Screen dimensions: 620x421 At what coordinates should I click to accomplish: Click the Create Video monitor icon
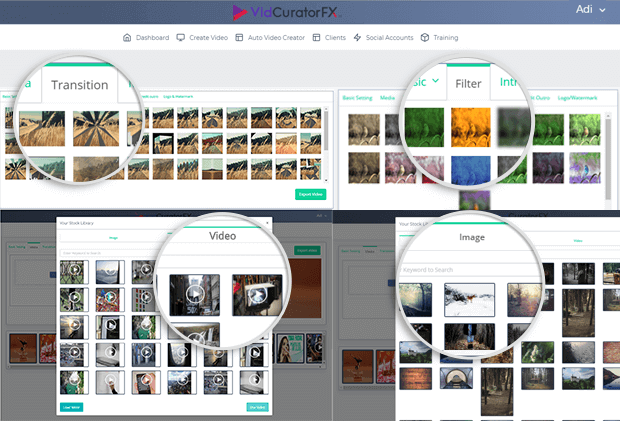(x=180, y=38)
